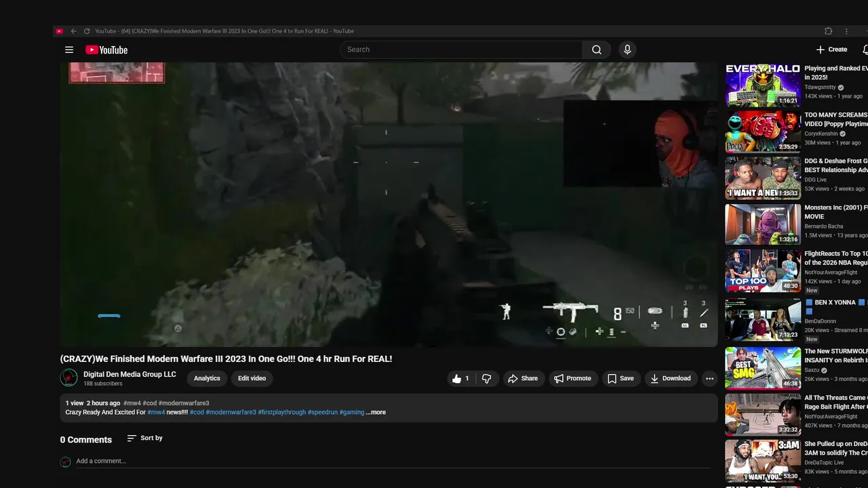
Task: Expand description with ...more
Action: point(376,412)
